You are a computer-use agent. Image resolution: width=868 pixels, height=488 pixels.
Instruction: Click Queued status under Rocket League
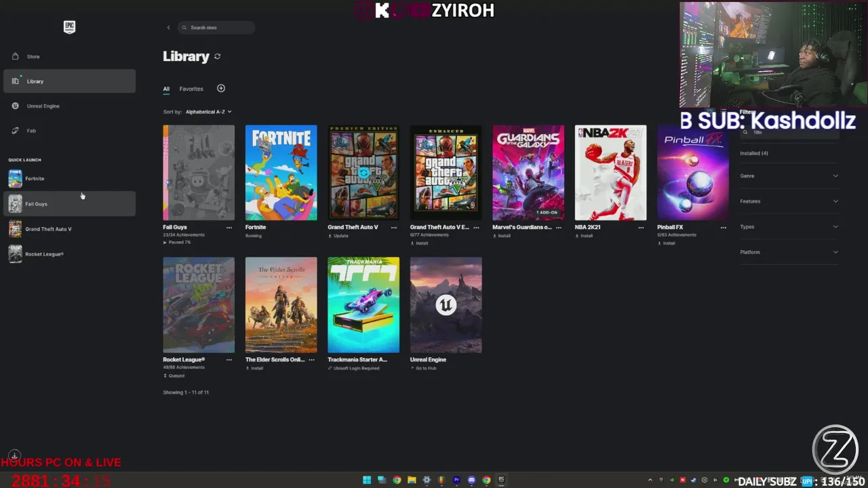pyautogui.click(x=174, y=375)
